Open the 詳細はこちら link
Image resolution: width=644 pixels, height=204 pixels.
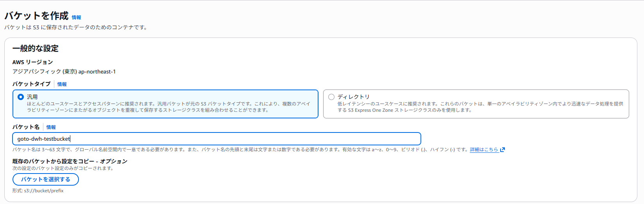[484, 150]
